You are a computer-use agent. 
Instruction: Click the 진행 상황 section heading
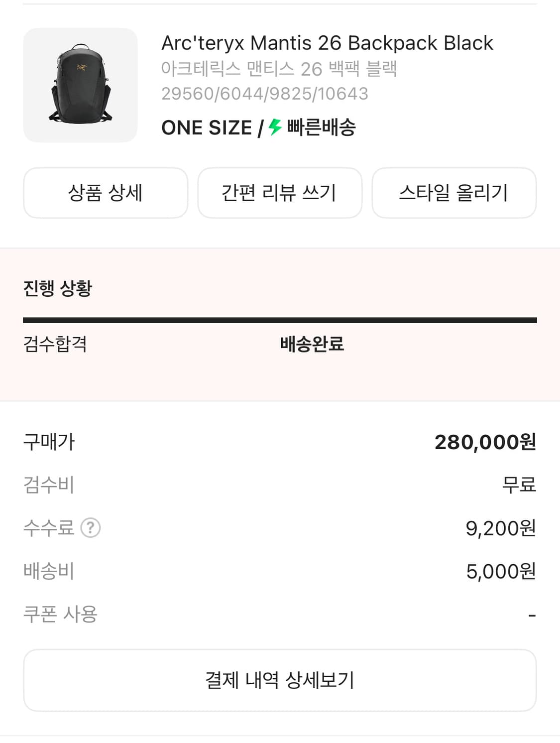[x=58, y=288]
